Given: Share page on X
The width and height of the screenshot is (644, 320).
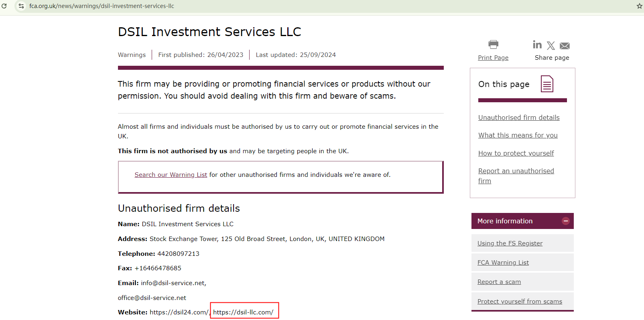Looking at the screenshot, I should [551, 46].
